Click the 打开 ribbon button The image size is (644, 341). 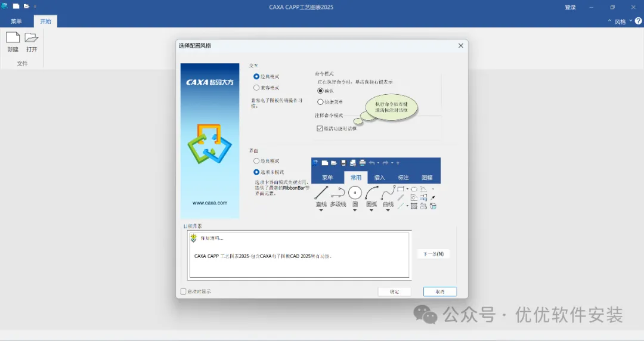pos(32,42)
